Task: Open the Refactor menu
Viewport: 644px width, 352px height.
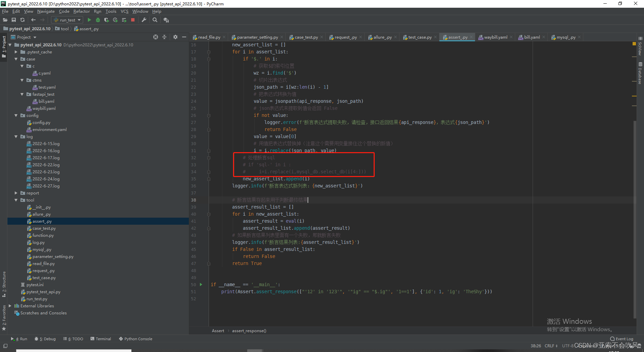Action: tap(82, 11)
